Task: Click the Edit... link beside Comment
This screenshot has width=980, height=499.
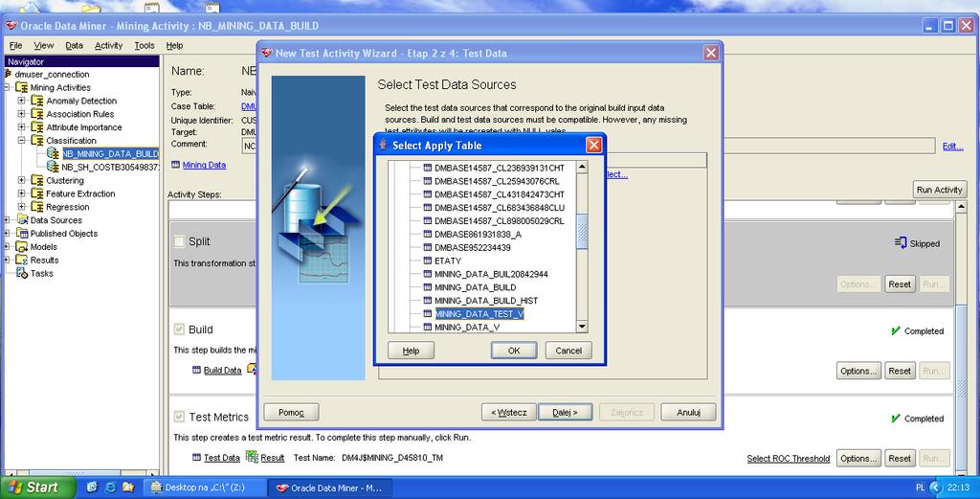Action: click(952, 147)
